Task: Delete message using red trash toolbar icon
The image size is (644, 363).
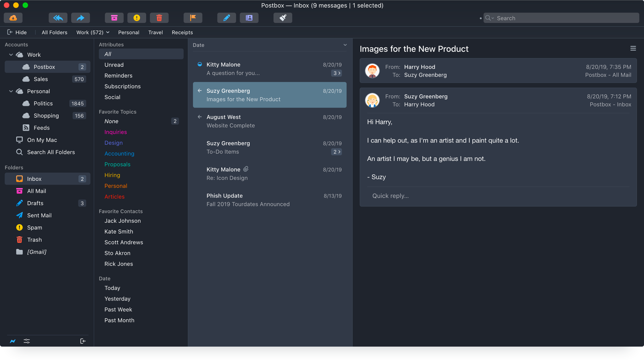Action: tap(159, 18)
